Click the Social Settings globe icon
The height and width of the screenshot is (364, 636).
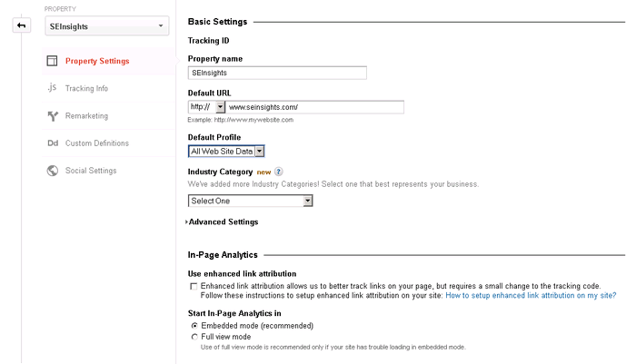point(52,171)
